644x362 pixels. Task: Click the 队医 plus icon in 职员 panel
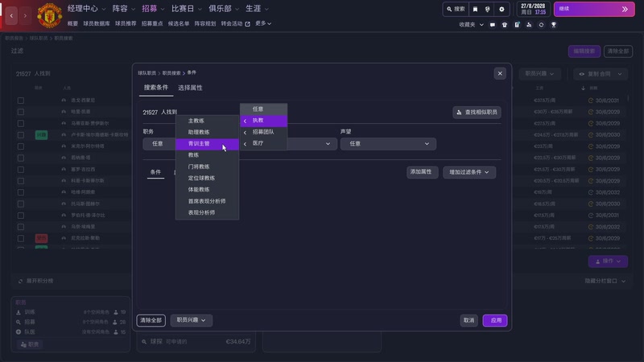point(19,331)
